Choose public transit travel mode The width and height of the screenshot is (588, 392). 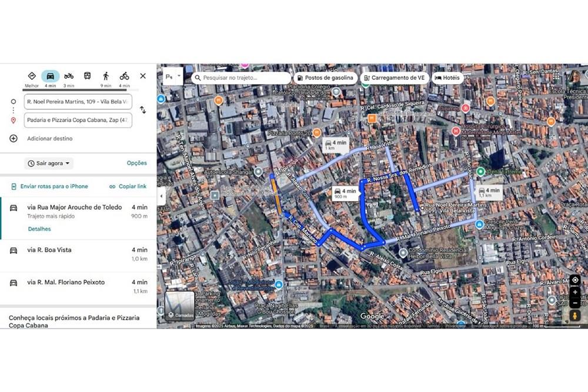pyautogui.click(x=87, y=76)
